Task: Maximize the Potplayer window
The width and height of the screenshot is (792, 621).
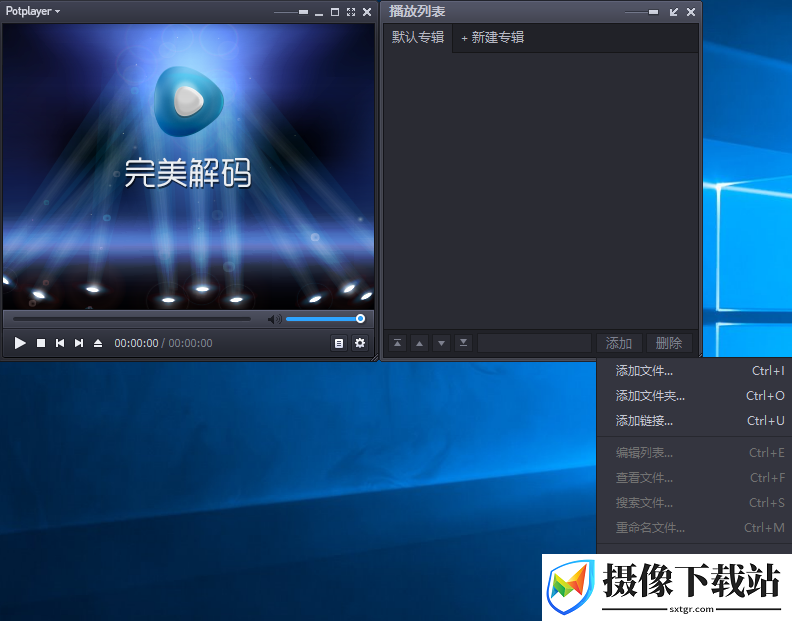Action: (335, 12)
